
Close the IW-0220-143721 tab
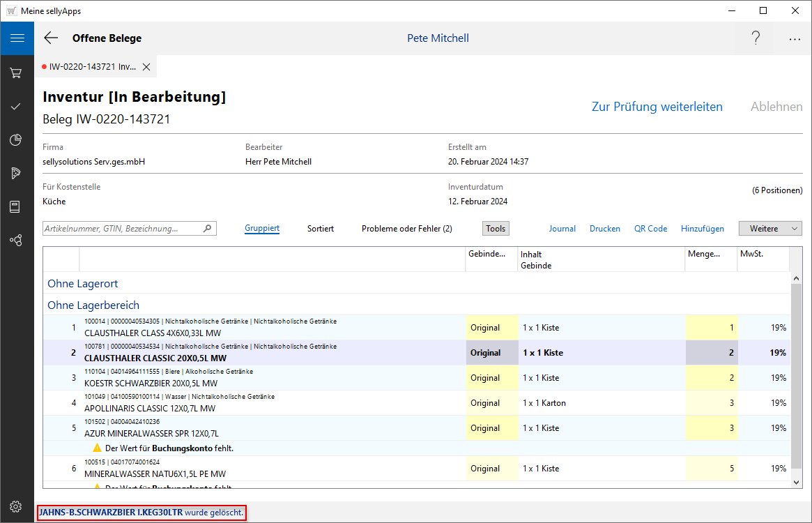point(146,67)
